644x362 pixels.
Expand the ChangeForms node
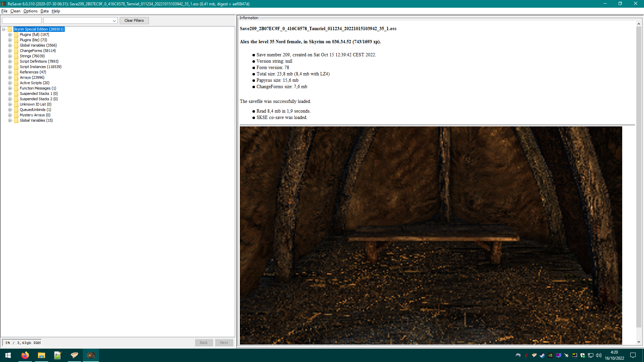pos(10,51)
